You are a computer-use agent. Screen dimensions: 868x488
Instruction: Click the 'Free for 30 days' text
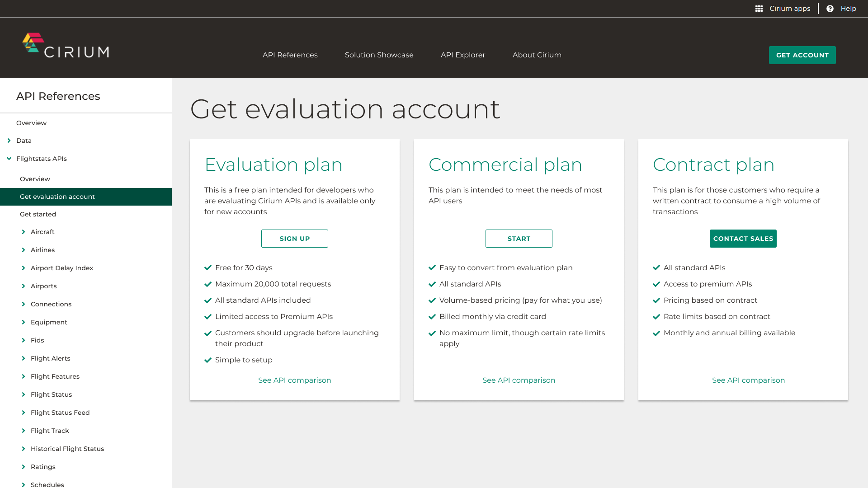[244, 267]
